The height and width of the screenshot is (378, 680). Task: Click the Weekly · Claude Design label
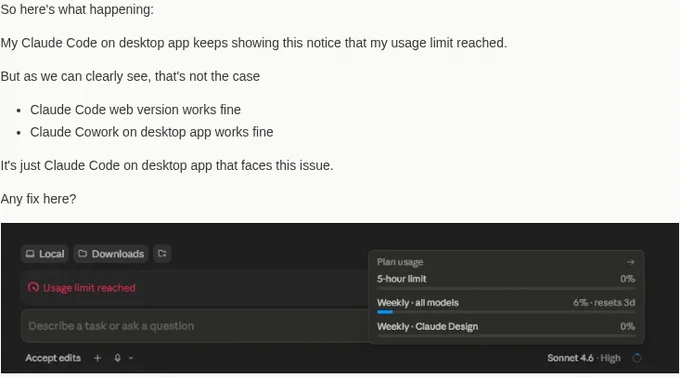coord(428,326)
